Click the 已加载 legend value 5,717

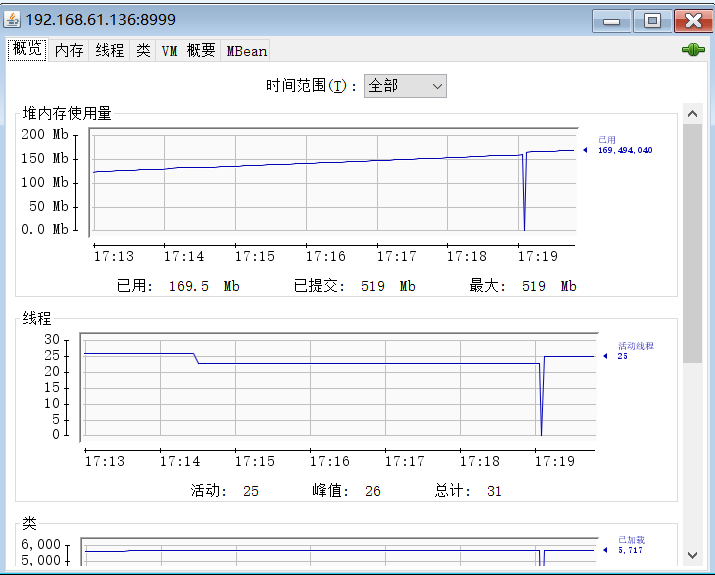pyautogui.click(x=630, y=550)
